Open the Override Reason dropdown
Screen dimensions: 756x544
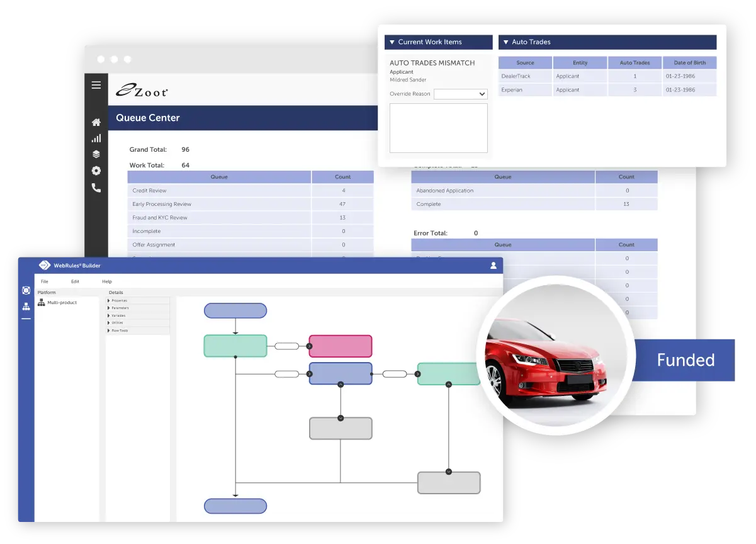pyautogui.click(x=461, y=94)
